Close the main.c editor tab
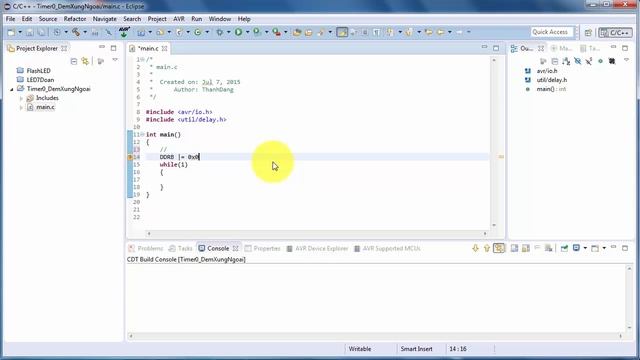The image size is (640, 360). (164, 48)
